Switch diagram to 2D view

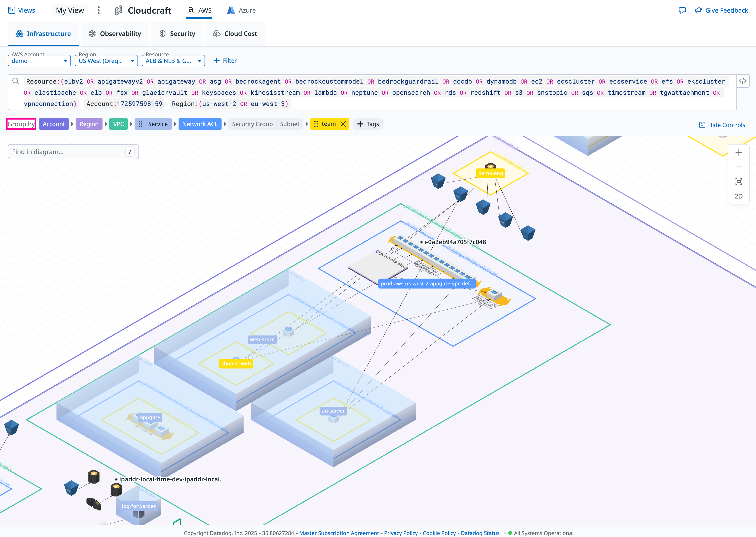pos(739,196)
